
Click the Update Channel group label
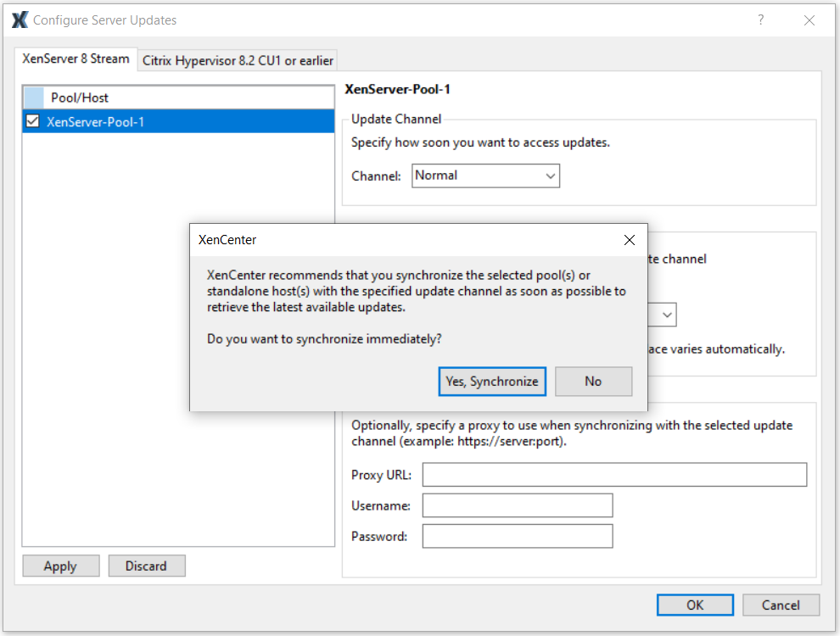point(396,119)
